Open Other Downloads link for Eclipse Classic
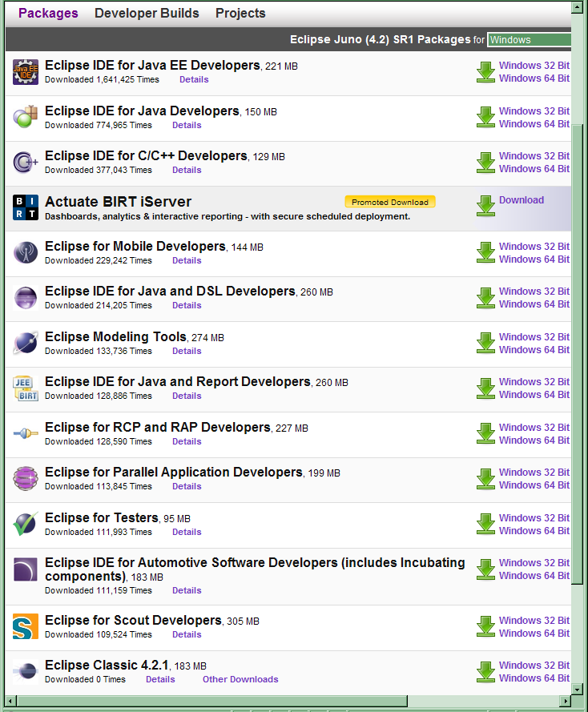588x712 pixels. [240, 679]
